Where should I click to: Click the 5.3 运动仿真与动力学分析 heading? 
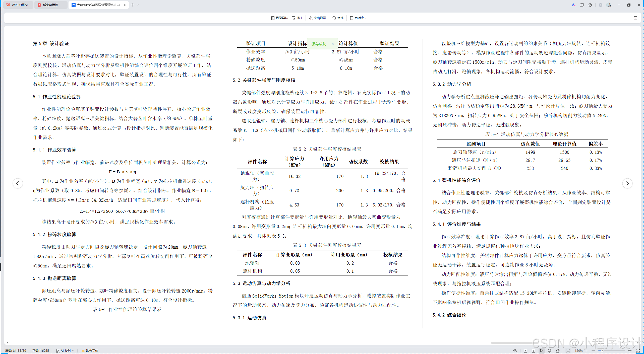(x=261, y=283)
